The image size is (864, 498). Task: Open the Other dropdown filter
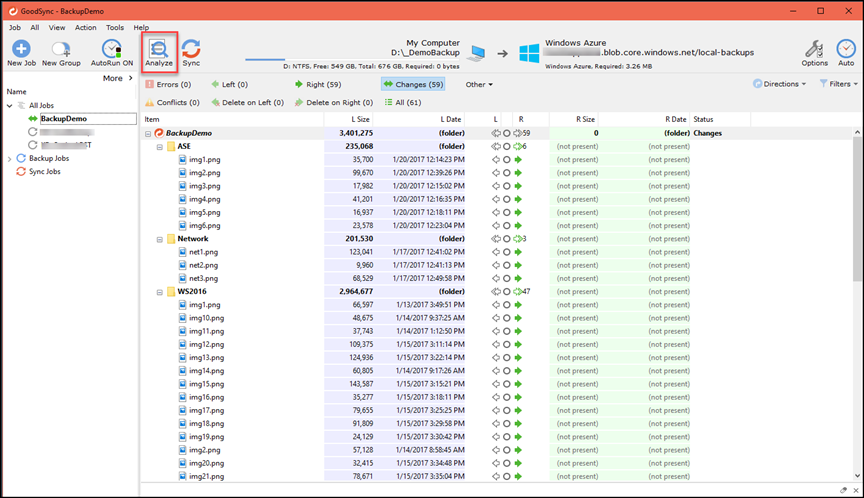(479, 84)
